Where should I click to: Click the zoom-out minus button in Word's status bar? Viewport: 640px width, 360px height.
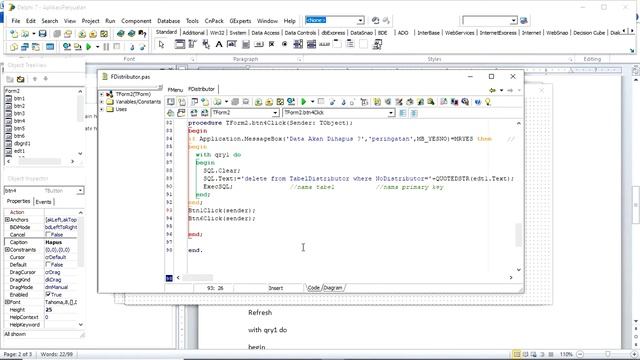[x=580, y=354]
